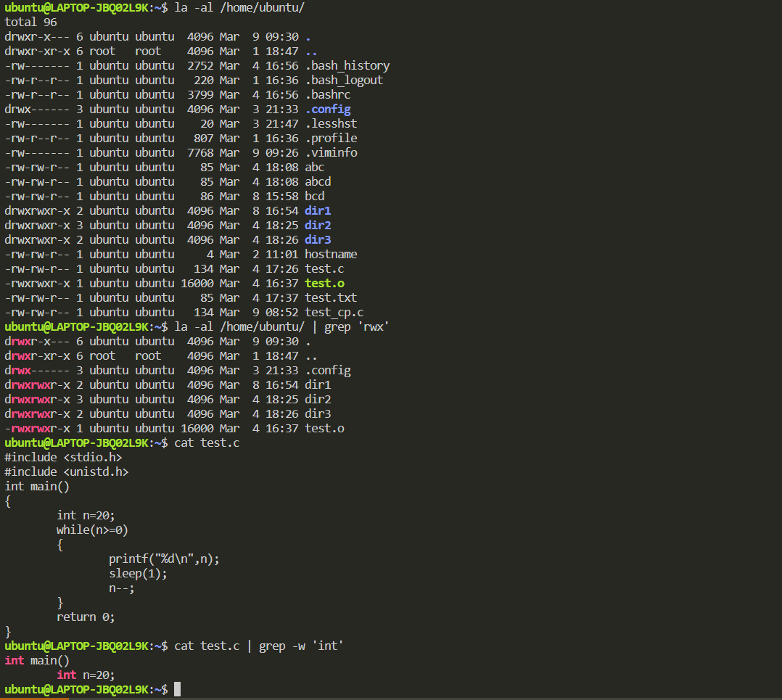Click the .bash_history filename
The image size is (782, 700).
(347, 65)
